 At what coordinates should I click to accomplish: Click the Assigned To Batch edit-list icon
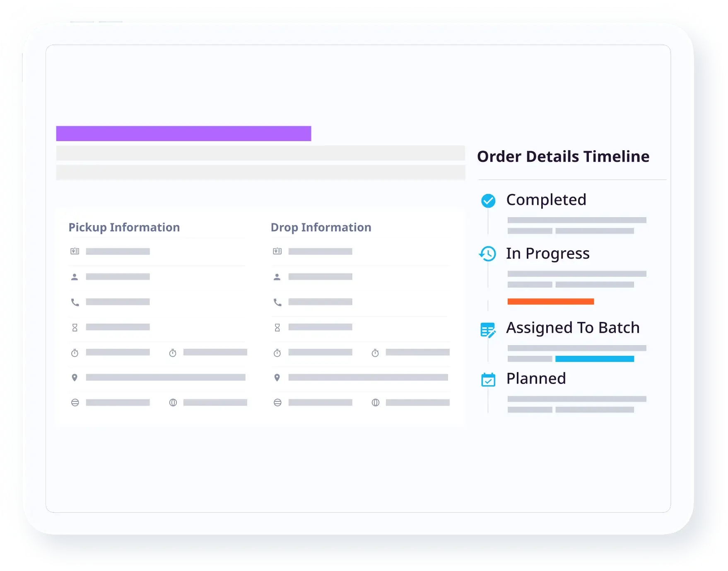click(488, 330)
